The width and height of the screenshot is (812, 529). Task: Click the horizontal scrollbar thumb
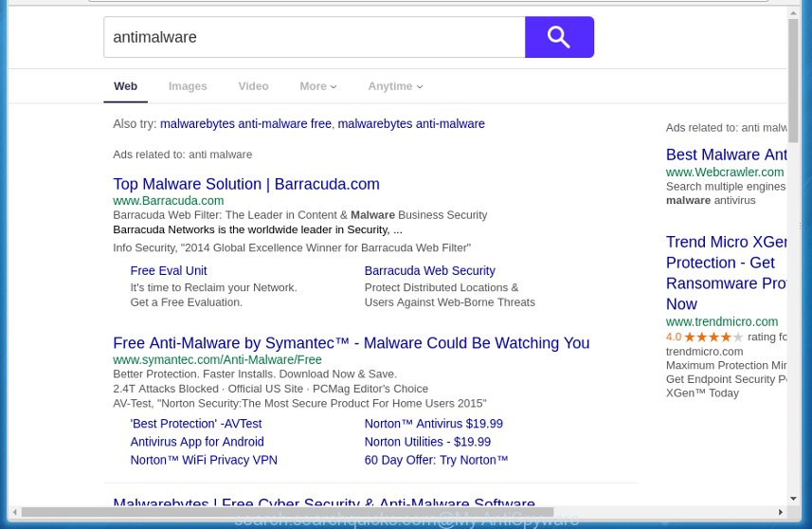click(x=287, y=512)
